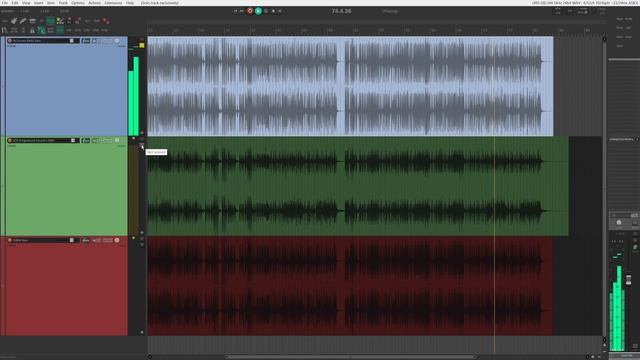Image resolution: width=640 pixels, height=360 pixels.
Task: Toggle the lock icon in second toolbar row
Action: click(32, 30)
